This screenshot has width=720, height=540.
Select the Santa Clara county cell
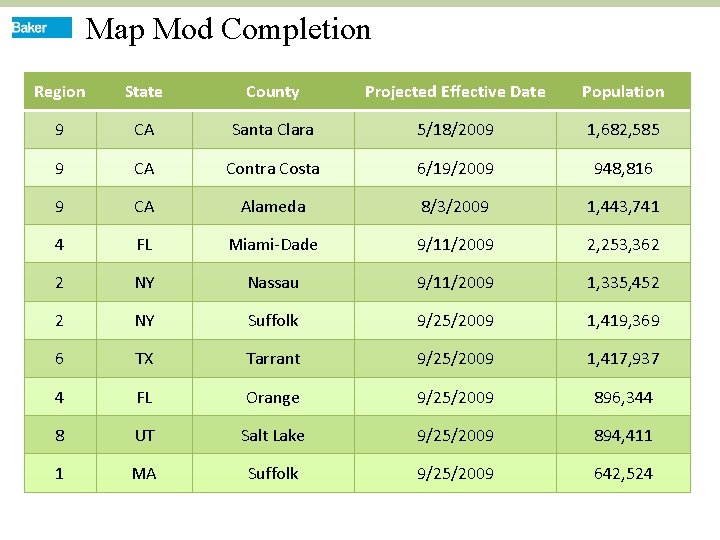coord(273,130)
